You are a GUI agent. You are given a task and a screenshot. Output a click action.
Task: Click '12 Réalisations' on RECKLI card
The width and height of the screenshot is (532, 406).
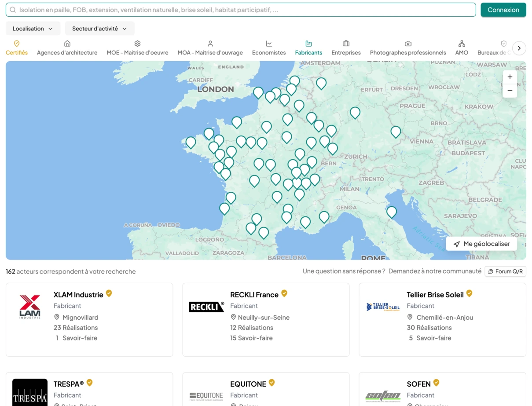252,328
